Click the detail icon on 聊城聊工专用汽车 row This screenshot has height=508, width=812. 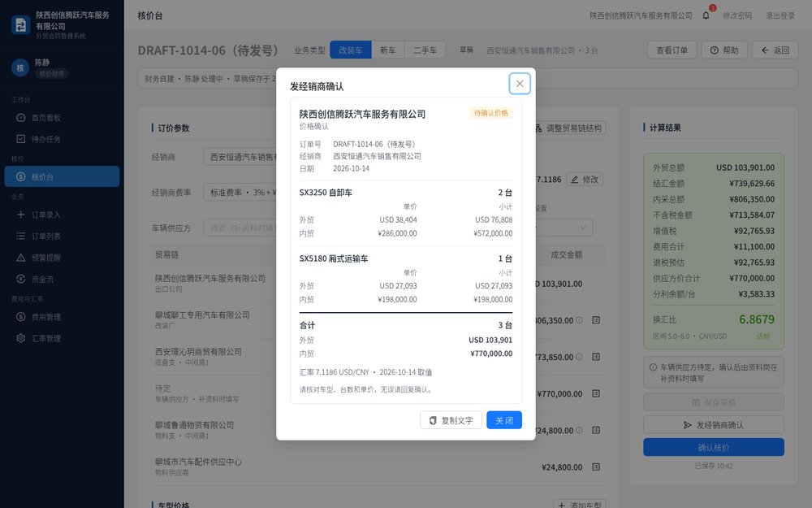pyautogui.click(x=596, y=320)
